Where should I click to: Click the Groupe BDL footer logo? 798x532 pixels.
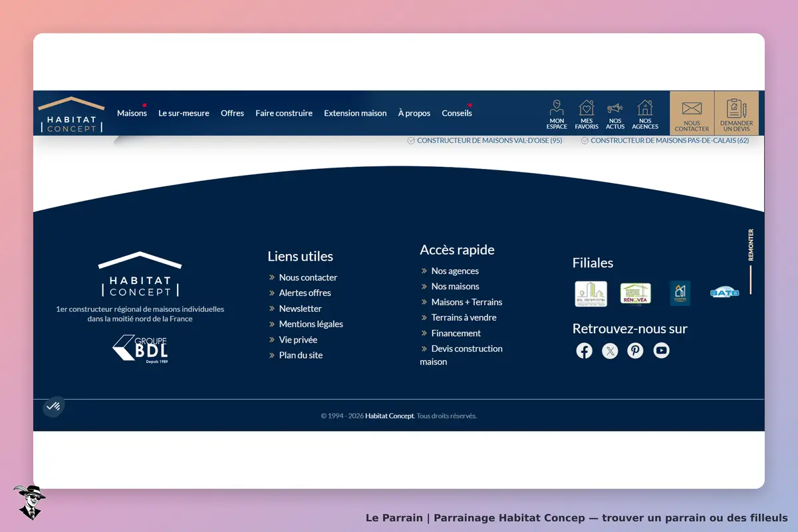140,349
